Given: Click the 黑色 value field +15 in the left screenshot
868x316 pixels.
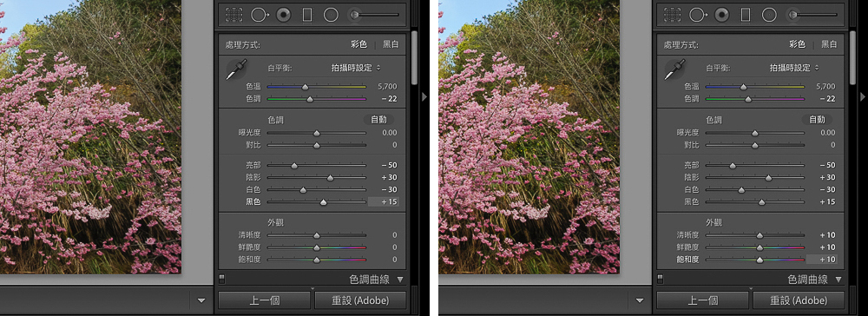Looking at the screenshot, I should click(384, 202).
